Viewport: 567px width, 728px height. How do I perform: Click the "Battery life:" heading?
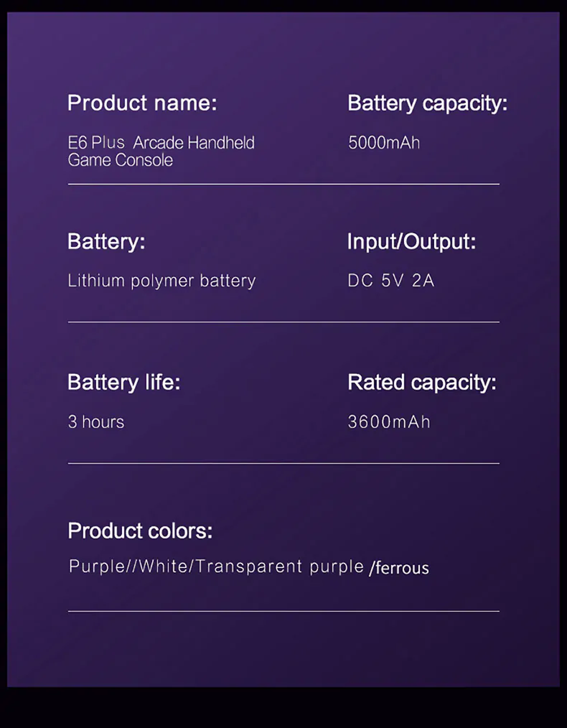[123, 383]
